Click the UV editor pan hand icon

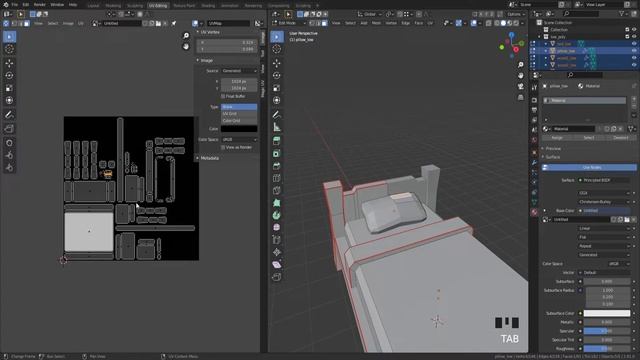[x=186, y=47]
